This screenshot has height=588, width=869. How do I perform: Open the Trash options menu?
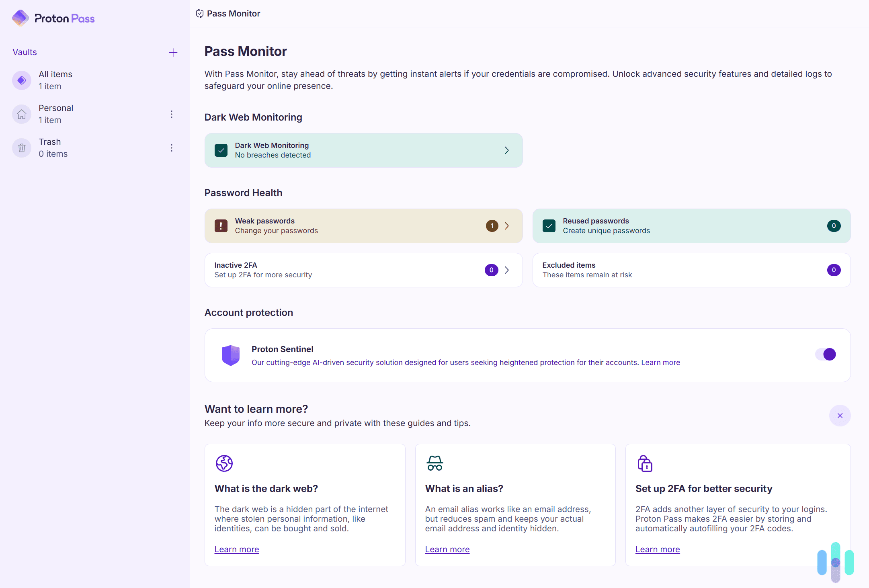(x=172, y=148)
